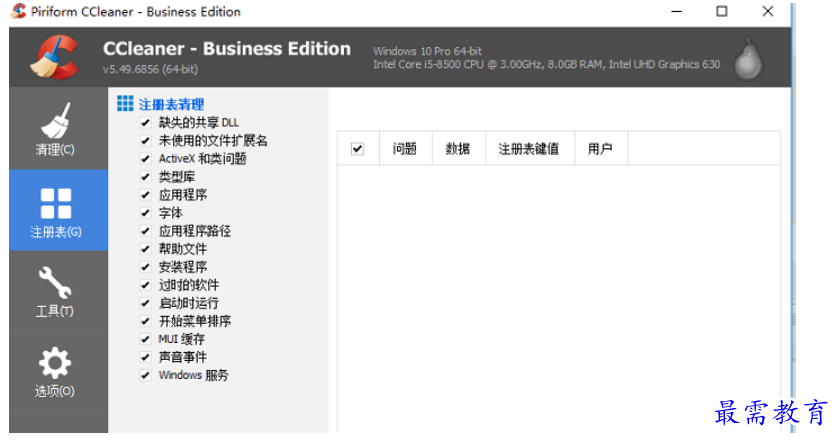Uncheck 缺失的共享 DLL checkbox
This screenshot has width=836, height=444.
(x=145, y=123)
